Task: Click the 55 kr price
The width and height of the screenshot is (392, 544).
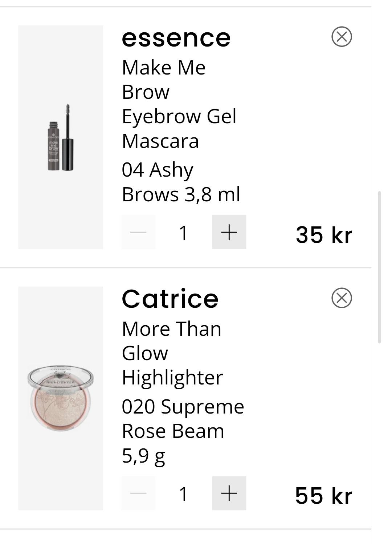Action: click(x=323, y=495)
